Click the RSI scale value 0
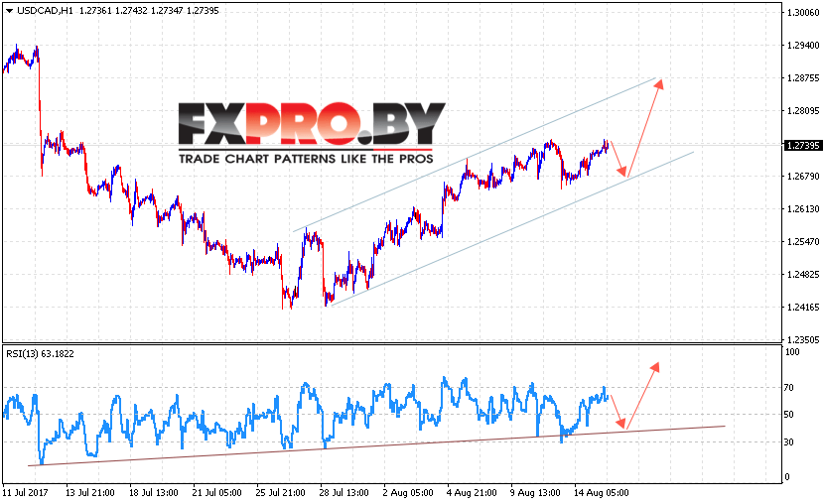Screen dimensions: 824x504 coord(786,477)
